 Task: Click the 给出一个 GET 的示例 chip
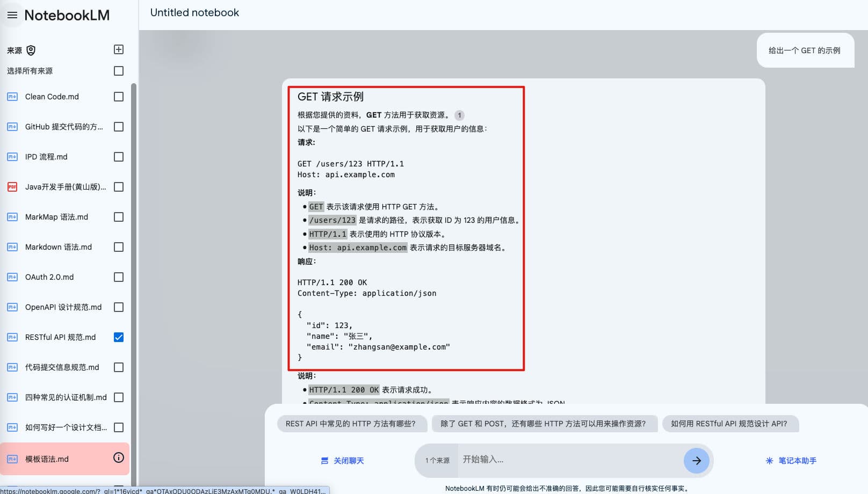[805, 50]
